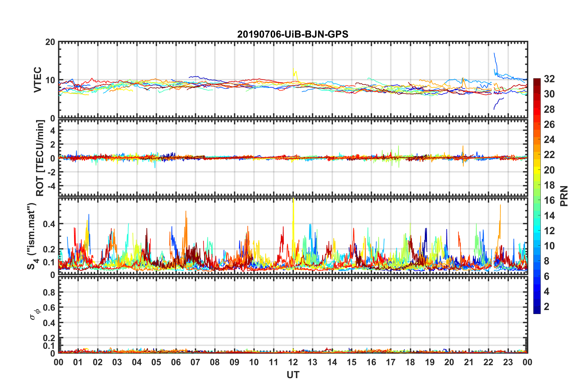Click the sigma phi axis label
The image size is (586, 392).
35,314
